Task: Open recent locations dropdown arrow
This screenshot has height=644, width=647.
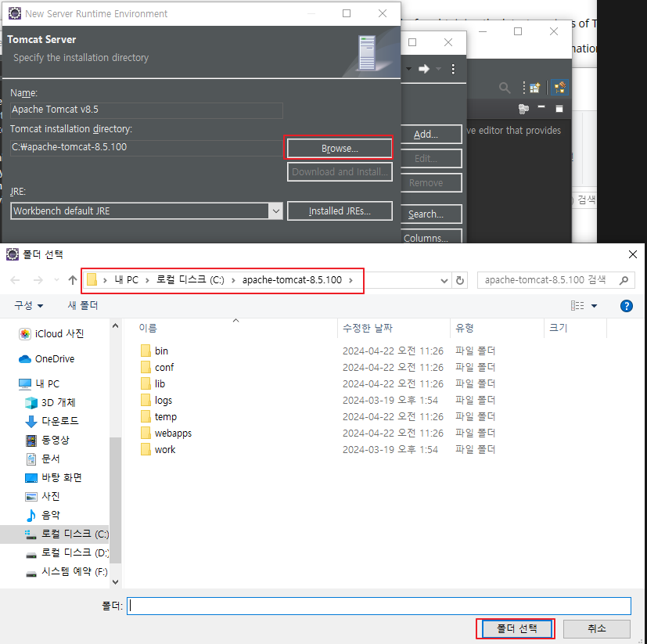Action: pos(56,280)
